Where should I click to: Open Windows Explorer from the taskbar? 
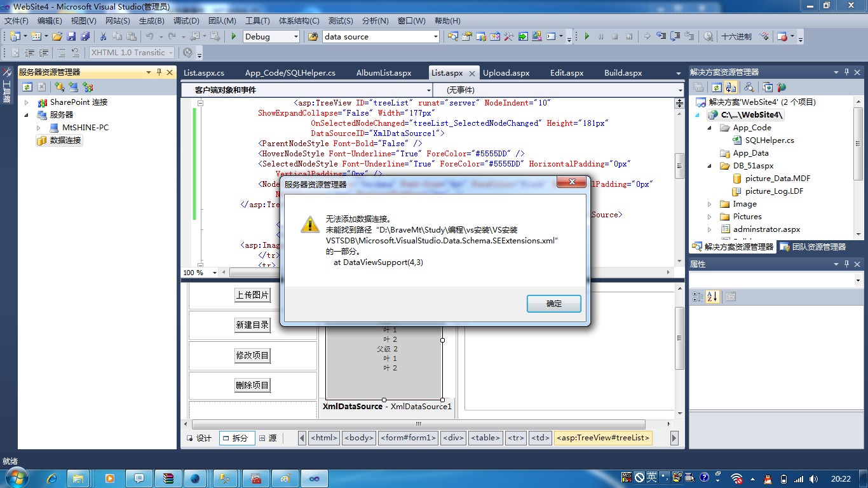pyautogui.click(x=78, y=478)
